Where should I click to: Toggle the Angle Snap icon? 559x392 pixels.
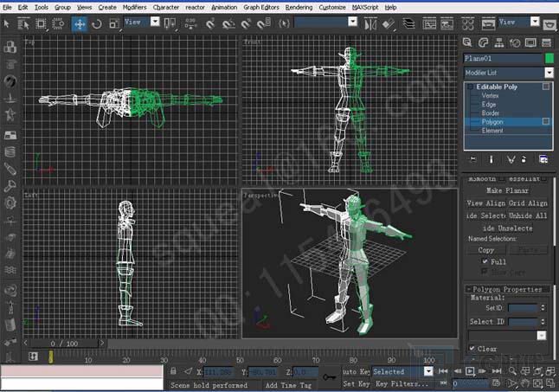[228, 24]
